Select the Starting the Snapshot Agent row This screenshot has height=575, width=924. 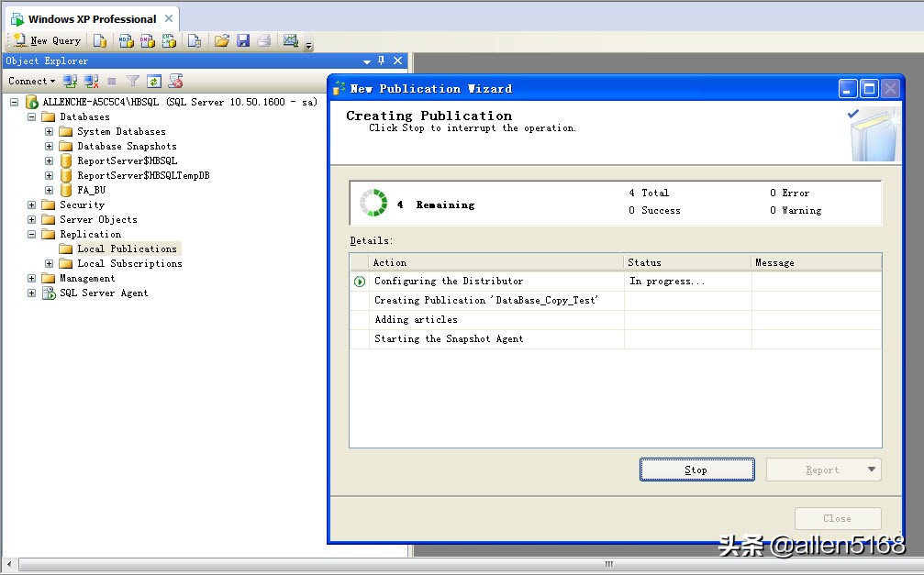(x=616, y=338)
